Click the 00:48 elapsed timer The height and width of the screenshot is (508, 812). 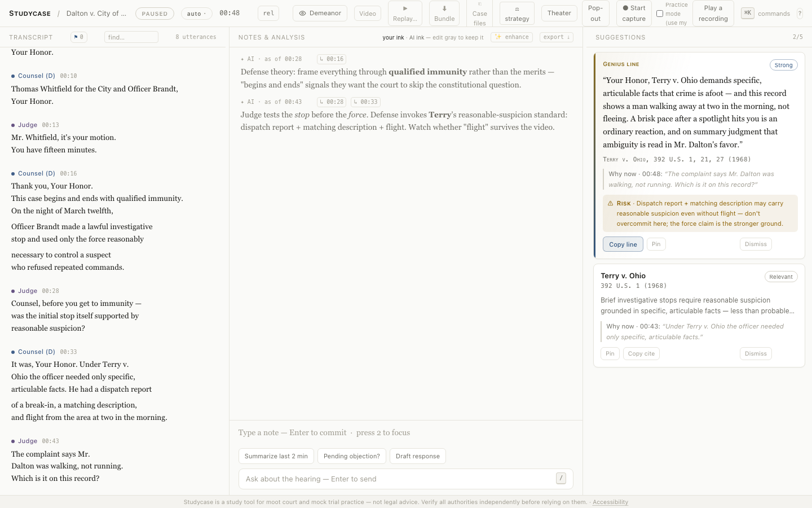(230, 13)
